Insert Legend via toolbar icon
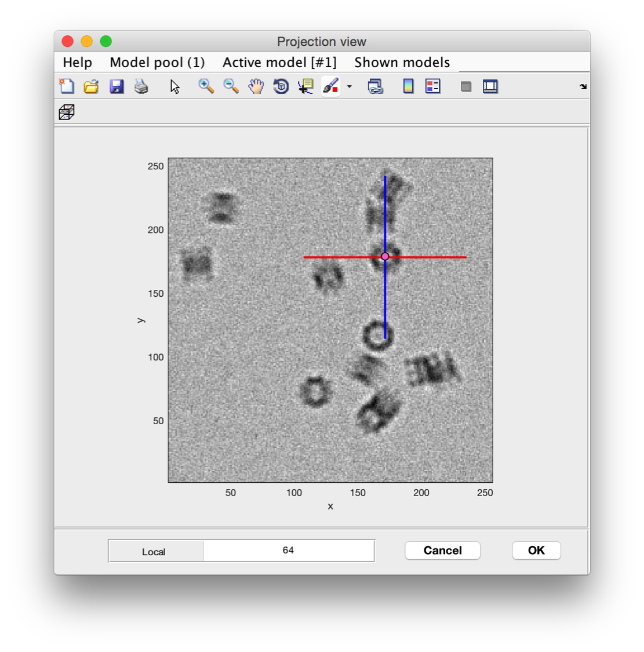 tap(432, 86)
